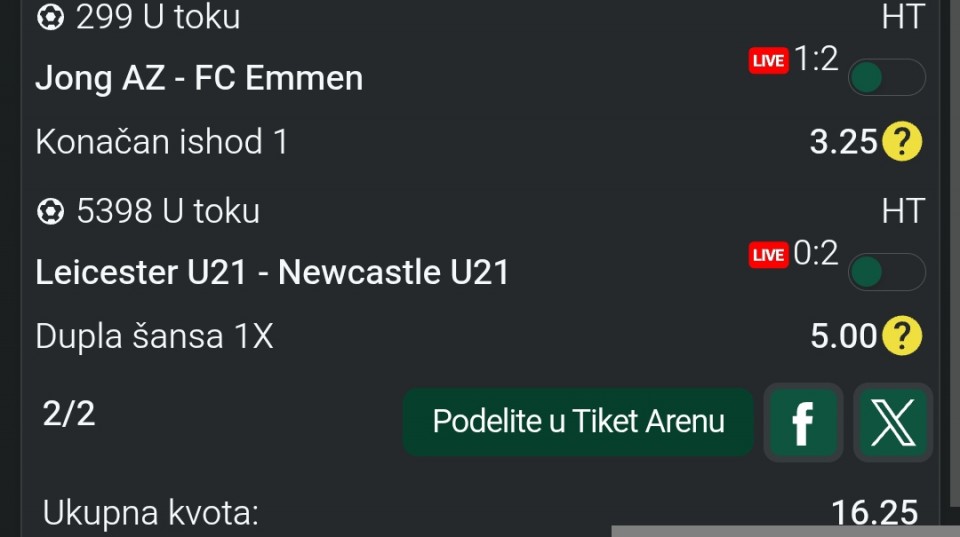Click the soccer ball icon beside 299
Screen dimensions: 960x537
coord(50,17)
